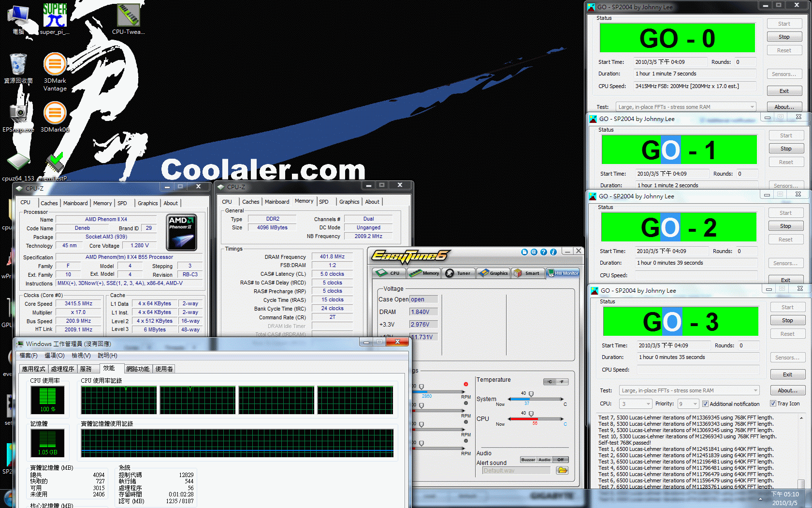The height and width of the screenshot is (508, 812).
Task: Click the EasyTune6 @ email icon
Action: (534, 252)
